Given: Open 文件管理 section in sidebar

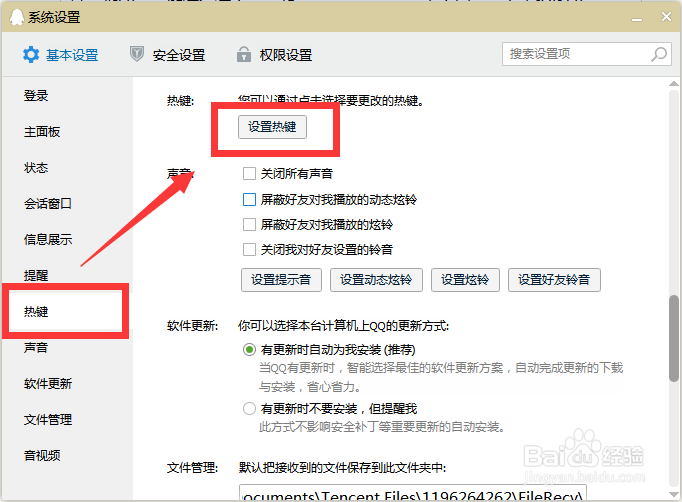Looking at the screenshot, I should coord(48,419).
